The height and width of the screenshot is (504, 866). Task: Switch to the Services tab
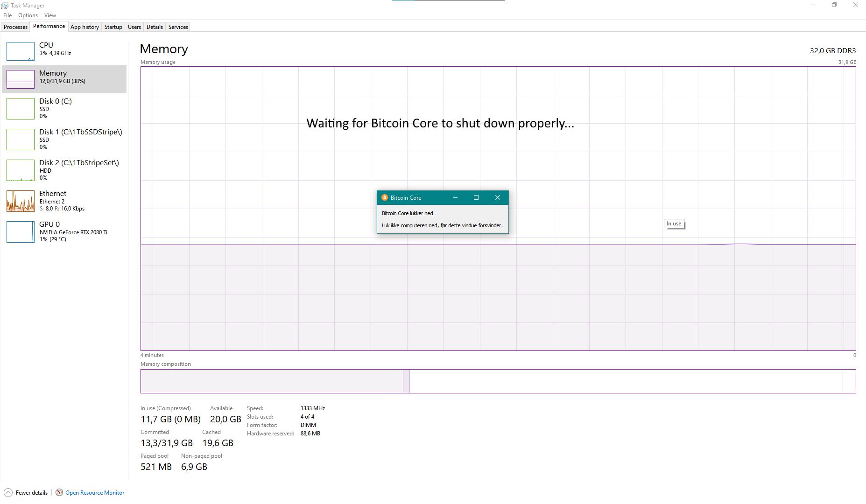point(178,27)
